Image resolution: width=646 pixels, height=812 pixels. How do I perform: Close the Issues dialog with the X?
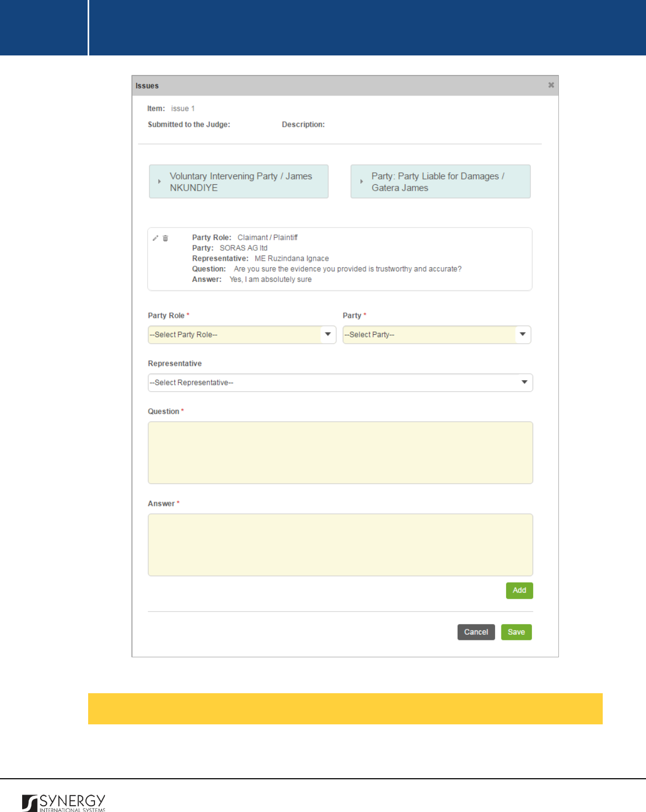pyautogui.click(x=551, y=85)
